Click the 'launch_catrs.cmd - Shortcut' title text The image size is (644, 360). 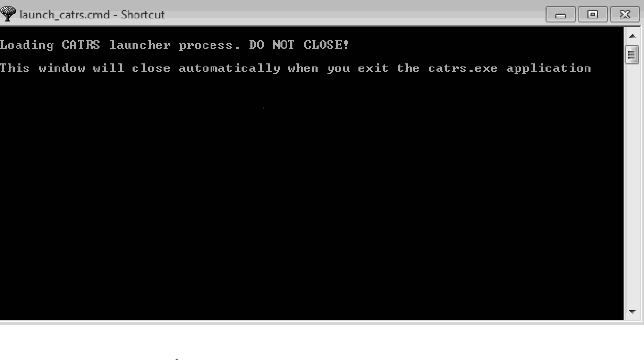coord(92,15)
